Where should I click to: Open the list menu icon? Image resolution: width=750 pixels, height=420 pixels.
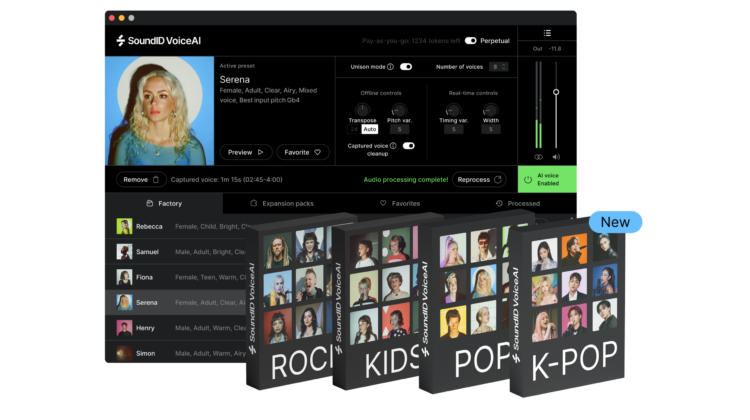547,33
